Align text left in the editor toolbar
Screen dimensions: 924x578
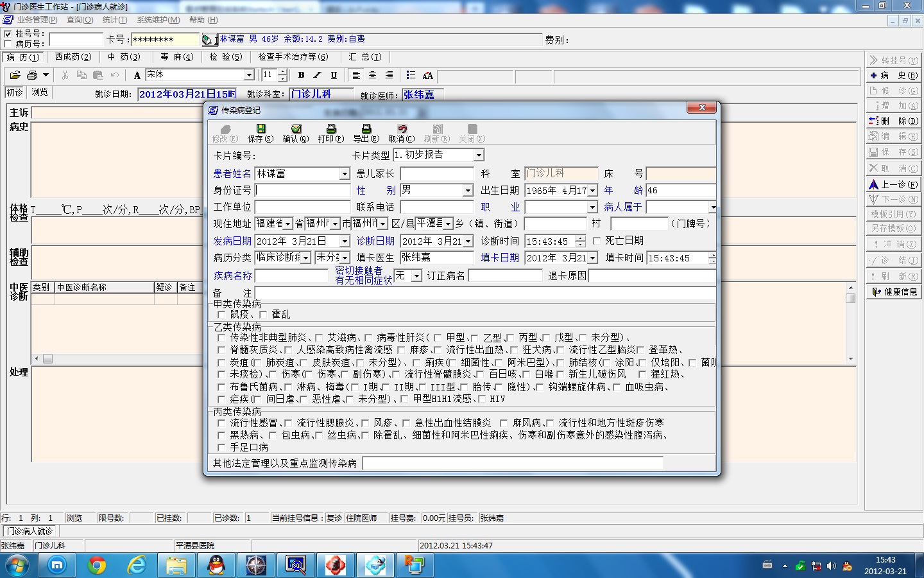click(x=356, y=75)
